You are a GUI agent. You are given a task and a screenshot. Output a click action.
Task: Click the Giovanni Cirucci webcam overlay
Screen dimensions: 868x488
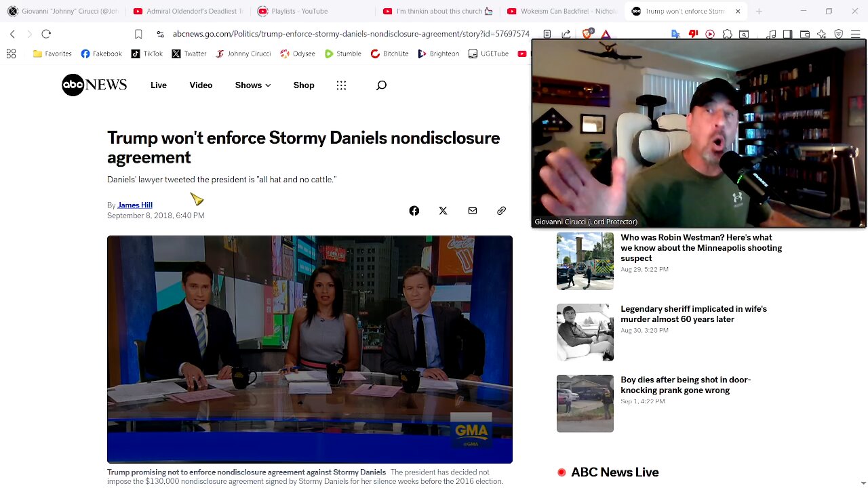698,133
